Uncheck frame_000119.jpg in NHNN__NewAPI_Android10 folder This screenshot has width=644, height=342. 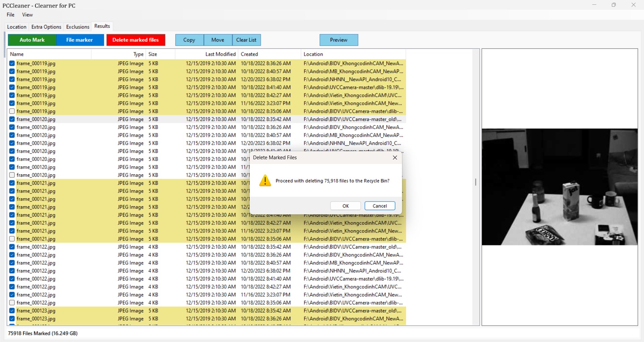(12, 80)
